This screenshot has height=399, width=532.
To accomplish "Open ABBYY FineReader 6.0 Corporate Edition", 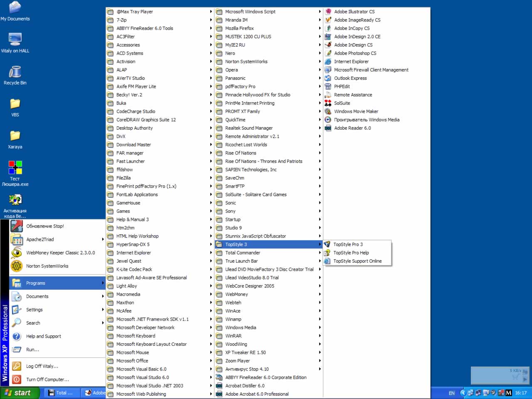I will 269,377.
